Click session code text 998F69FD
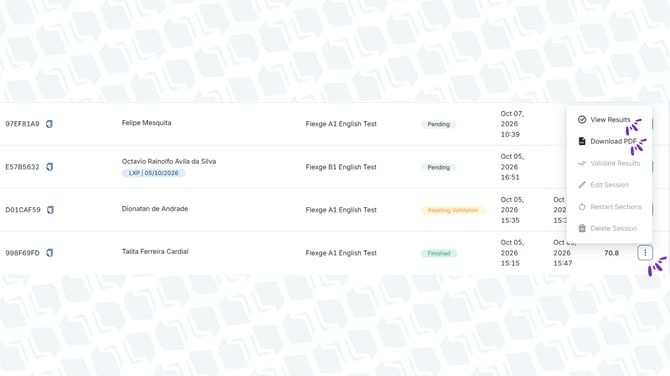 coord(22,253)
